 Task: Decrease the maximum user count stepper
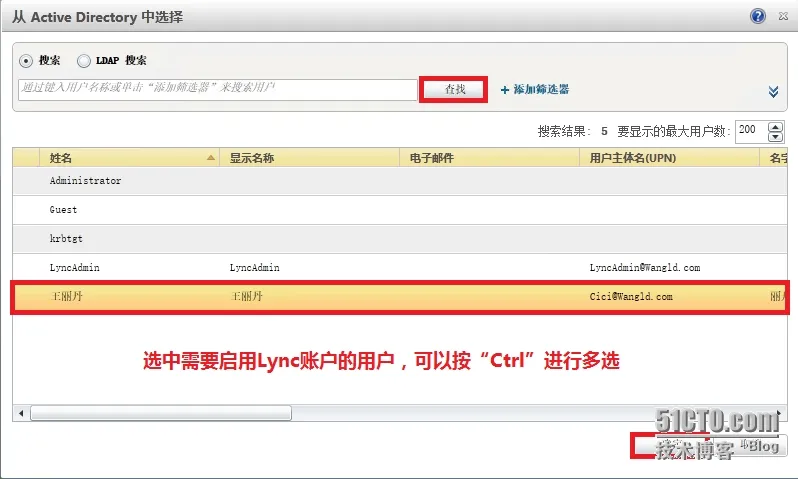click(x=775, y=137)
